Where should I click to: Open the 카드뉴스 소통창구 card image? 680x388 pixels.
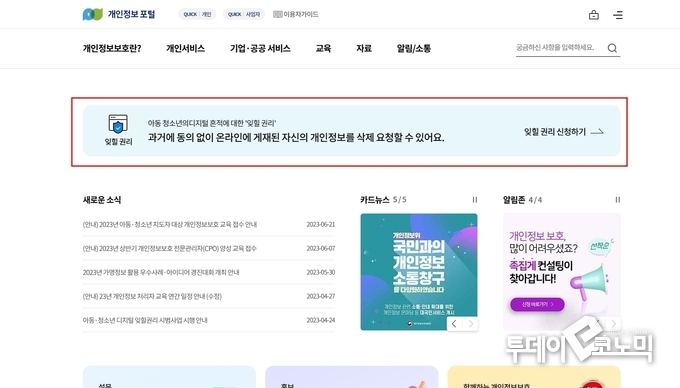[x=419, y=272]
